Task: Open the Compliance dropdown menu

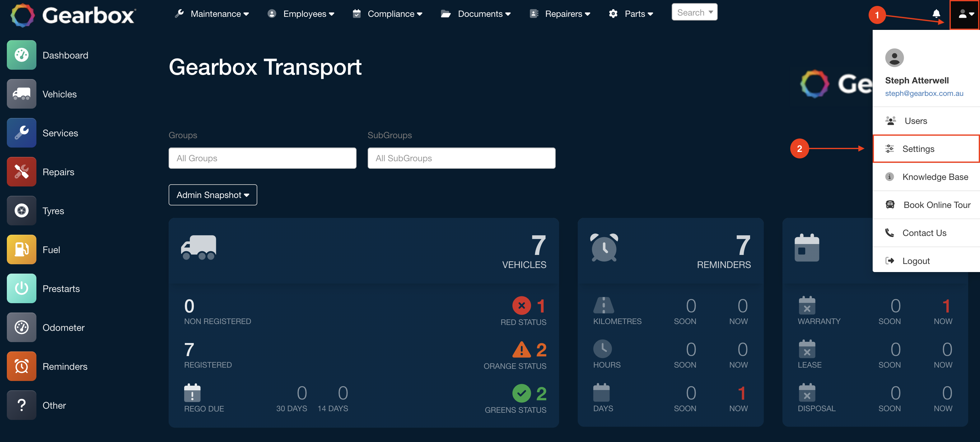Action: 387,14
